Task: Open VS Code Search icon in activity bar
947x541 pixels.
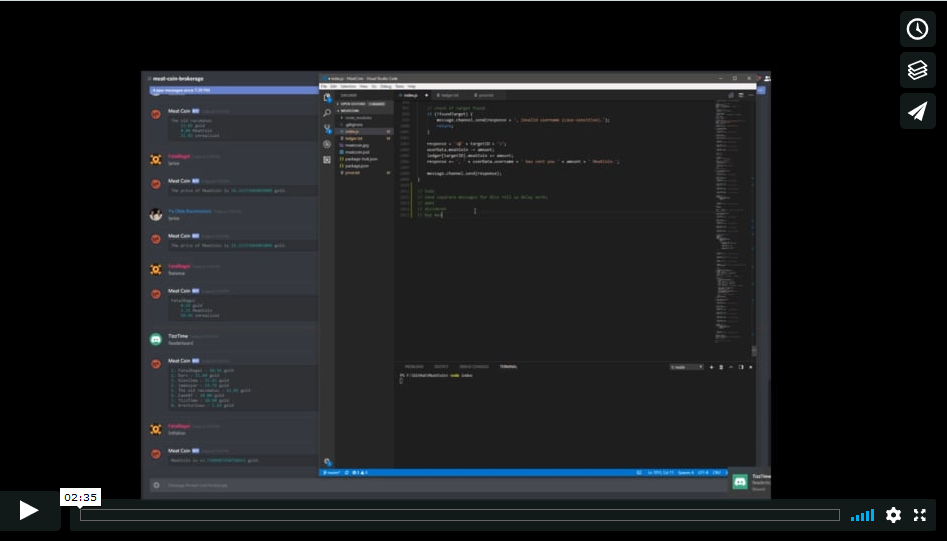Action: (327, 113)
